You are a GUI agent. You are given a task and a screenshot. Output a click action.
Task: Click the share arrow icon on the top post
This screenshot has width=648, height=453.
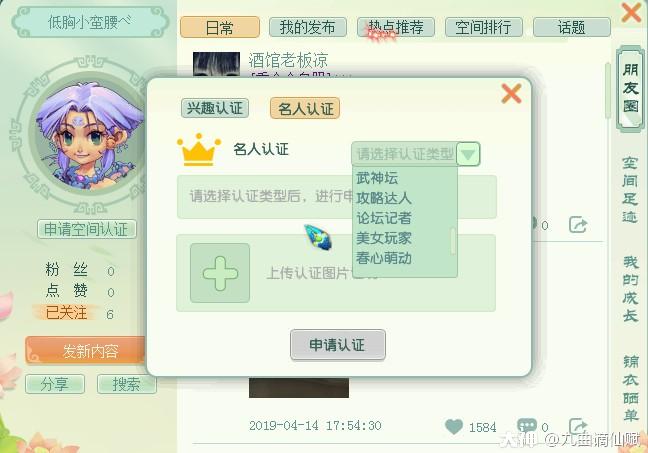pyautogui.click(x=578, y=225)
